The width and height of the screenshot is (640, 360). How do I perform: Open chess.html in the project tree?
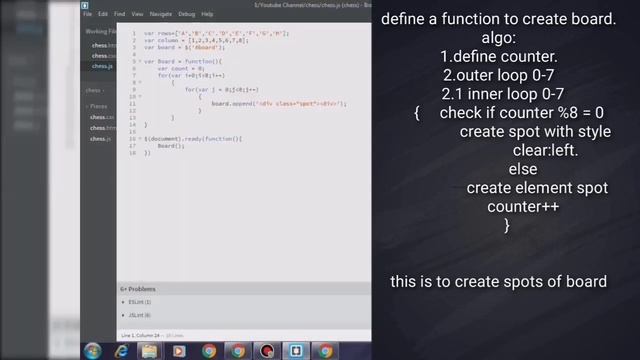[103, 128]
